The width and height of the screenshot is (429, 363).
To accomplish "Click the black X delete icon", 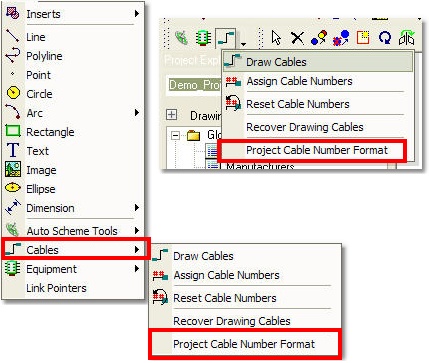I will pos(297,38).
